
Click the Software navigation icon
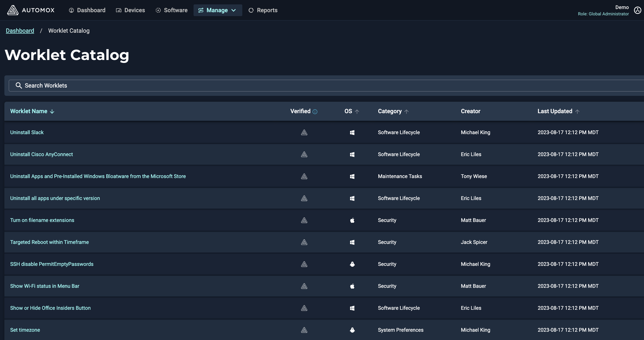158,10
